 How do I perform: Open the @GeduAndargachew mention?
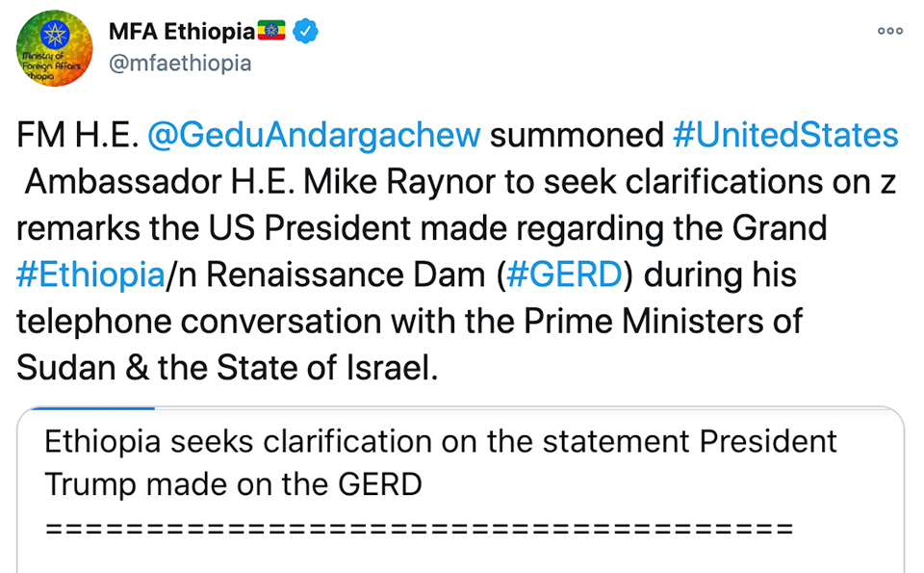click(x=314, y=135)
